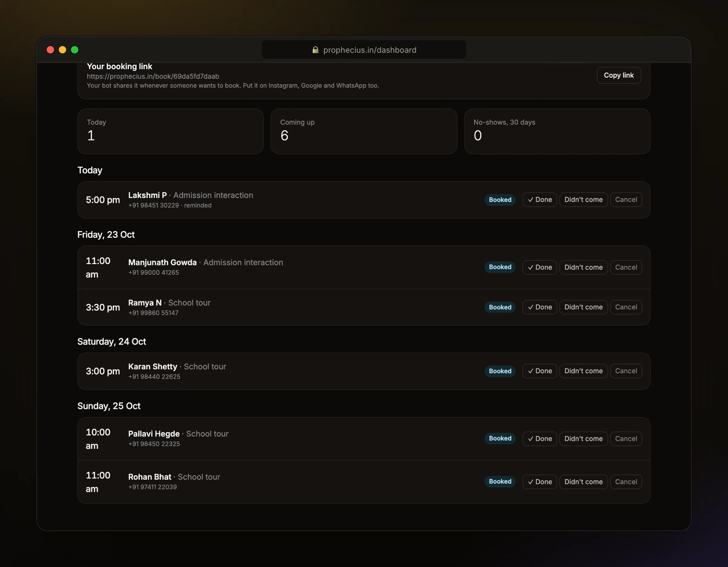728x567 pixels.
Task: Click the name Rohan Bhat
Action: (150, 477)
